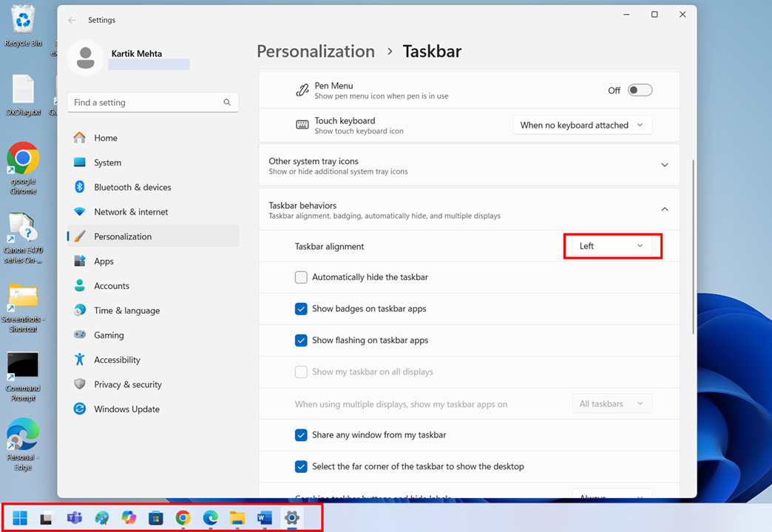The width and height of the screenshot is (772, 532).
Task: Click Show my taskbar on all displays checkbox
Action: click(x=301, y=372)
